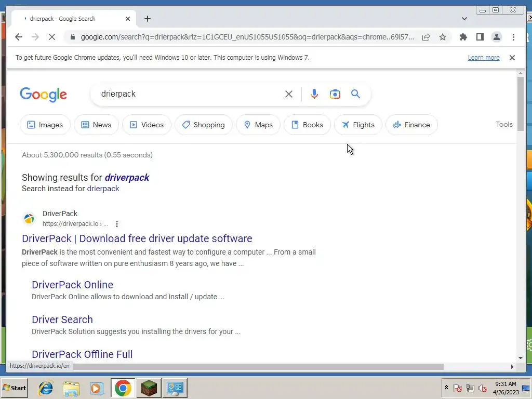Filter results by Videos

147,125
